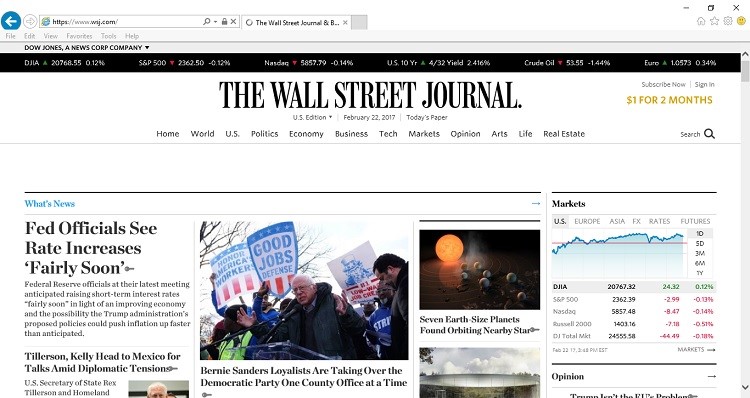Expand Dow Jones News Corp company dropdown
Image resolution: width=750 pixels, height=398 pixels.
coord(87,47)
